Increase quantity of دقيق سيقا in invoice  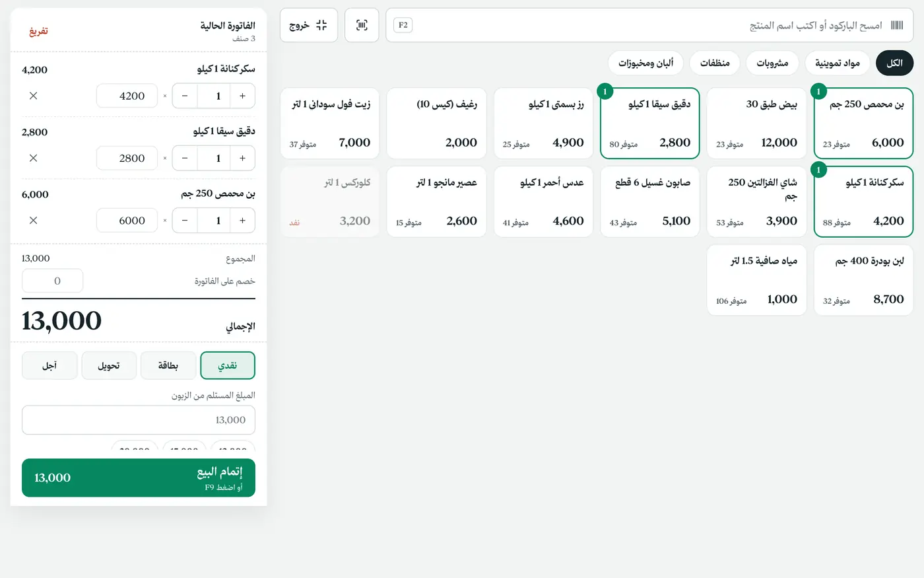click(243, 158)
